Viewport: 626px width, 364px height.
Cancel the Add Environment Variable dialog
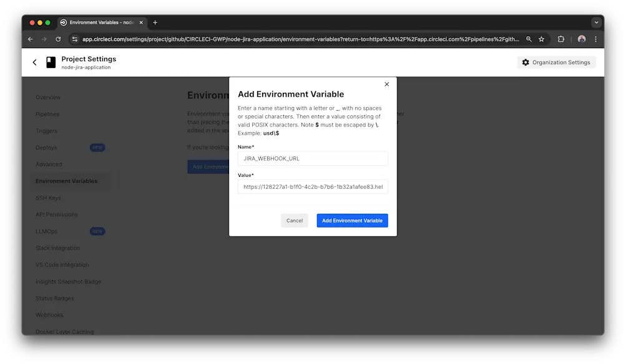click(x=294, y=220)
